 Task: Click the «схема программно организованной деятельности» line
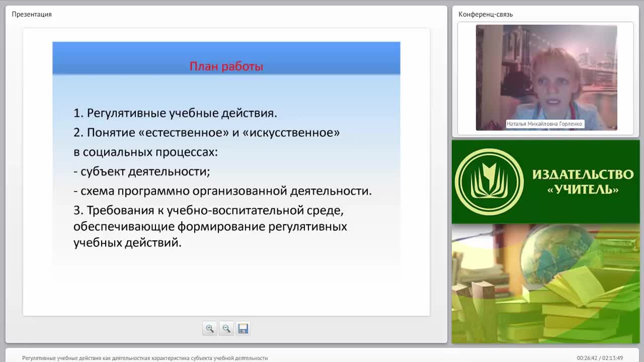222,191
